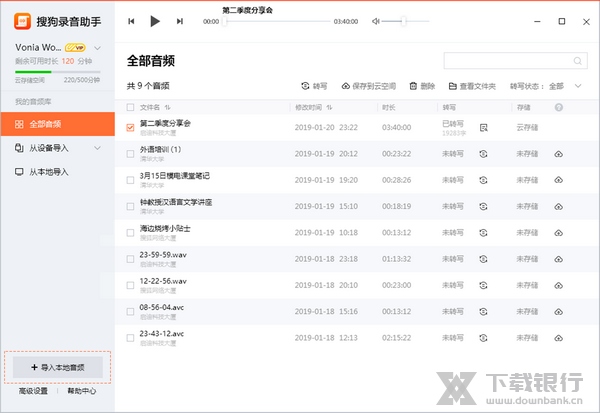The image size is (600, 413).
Task: Skip to the previous track
Action: [x=132, y=21]
